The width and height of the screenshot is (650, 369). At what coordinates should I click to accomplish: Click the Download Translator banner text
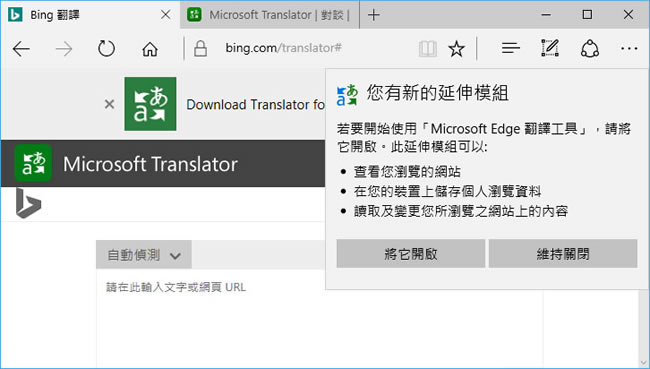click(x=255, y=104)
